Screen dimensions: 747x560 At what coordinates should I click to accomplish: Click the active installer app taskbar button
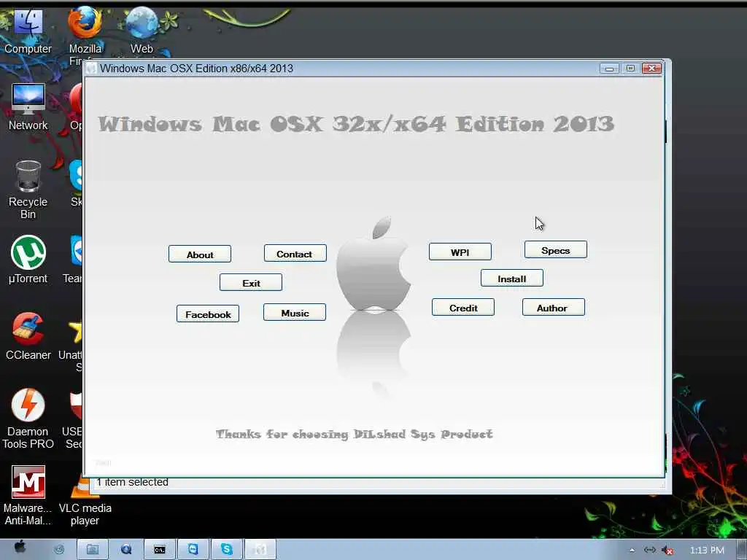point(260,550)
